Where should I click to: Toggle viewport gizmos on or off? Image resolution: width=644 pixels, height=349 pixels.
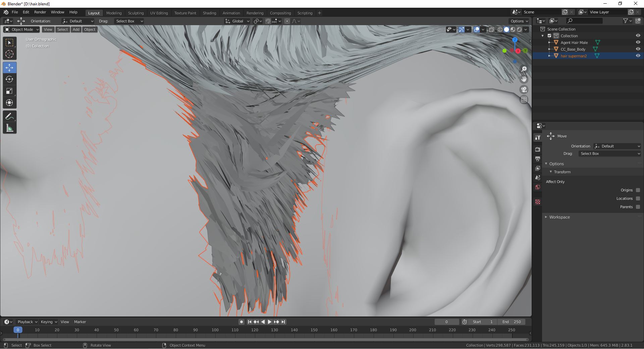462,30
